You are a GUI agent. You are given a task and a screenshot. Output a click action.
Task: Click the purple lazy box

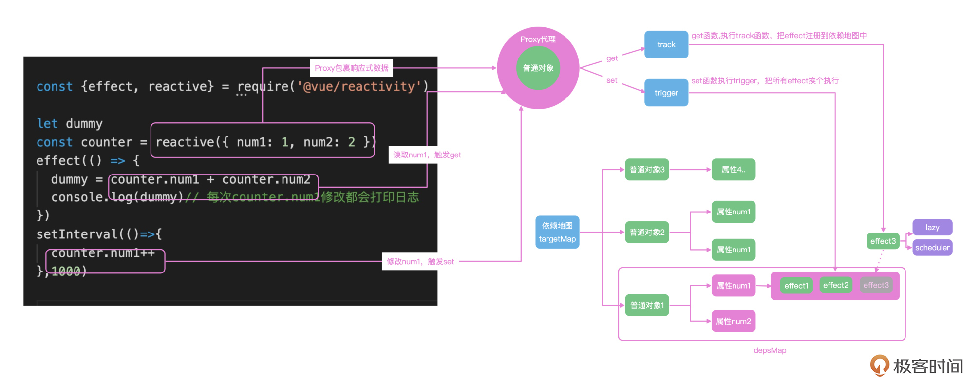(932, 227)
